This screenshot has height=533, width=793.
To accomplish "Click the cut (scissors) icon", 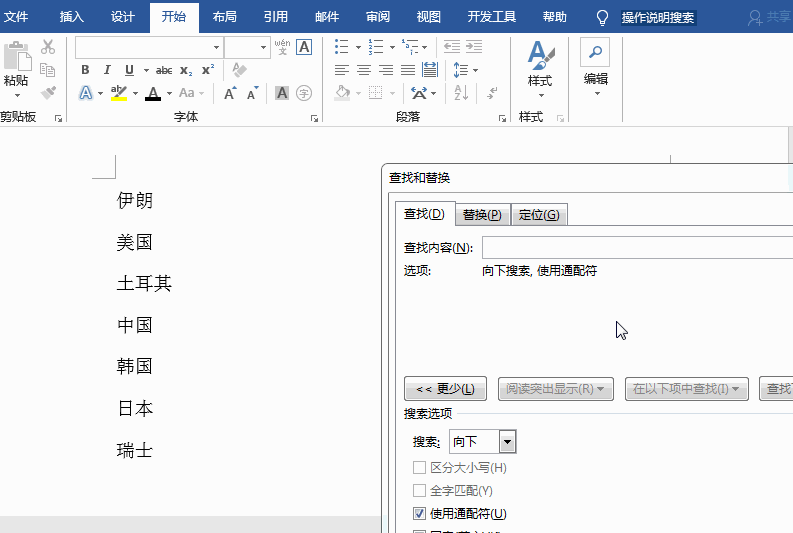I will pyautogui.click(x=48, y=47).
